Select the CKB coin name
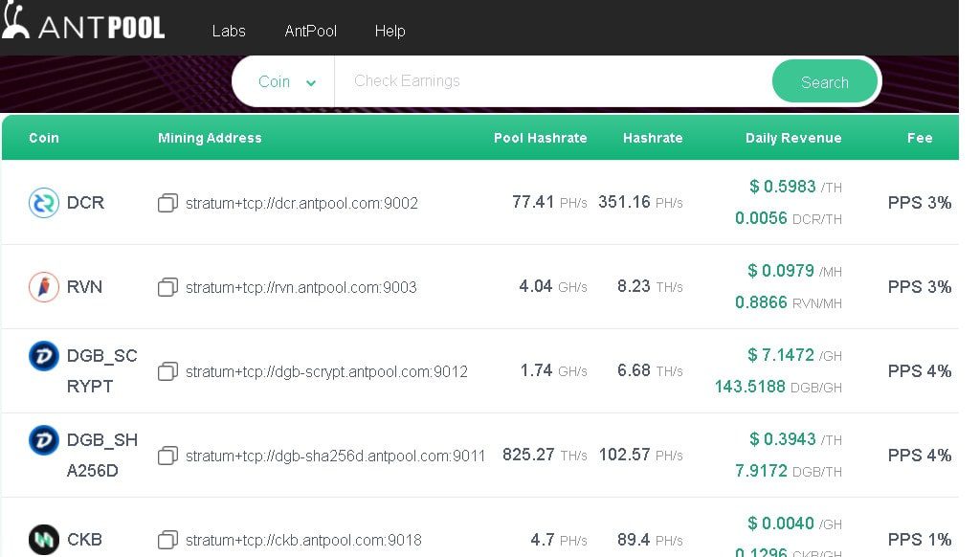The height and width of the screenshot is (557, 980). pyautogui.click(x=84, y=540)
